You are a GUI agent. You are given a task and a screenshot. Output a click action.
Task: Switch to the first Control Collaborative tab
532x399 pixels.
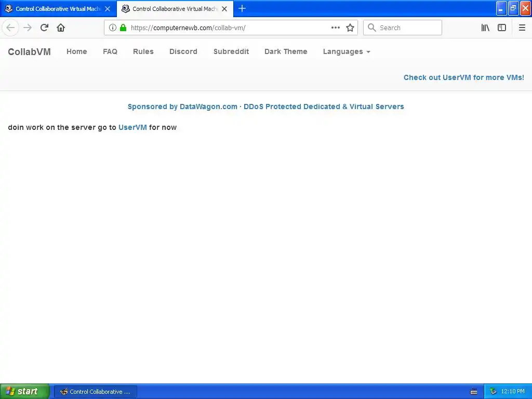click(x=58, y=9)
